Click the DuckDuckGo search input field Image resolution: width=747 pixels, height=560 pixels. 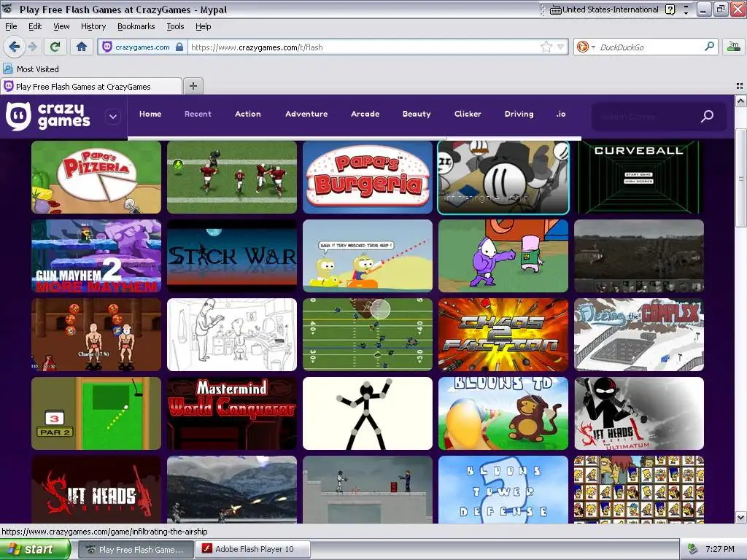click(x=650, y=47)
